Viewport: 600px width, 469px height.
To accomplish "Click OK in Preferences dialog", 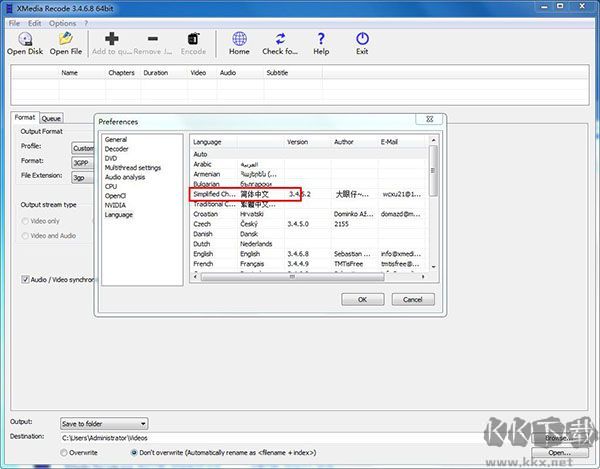I will [x=362, y=300].
